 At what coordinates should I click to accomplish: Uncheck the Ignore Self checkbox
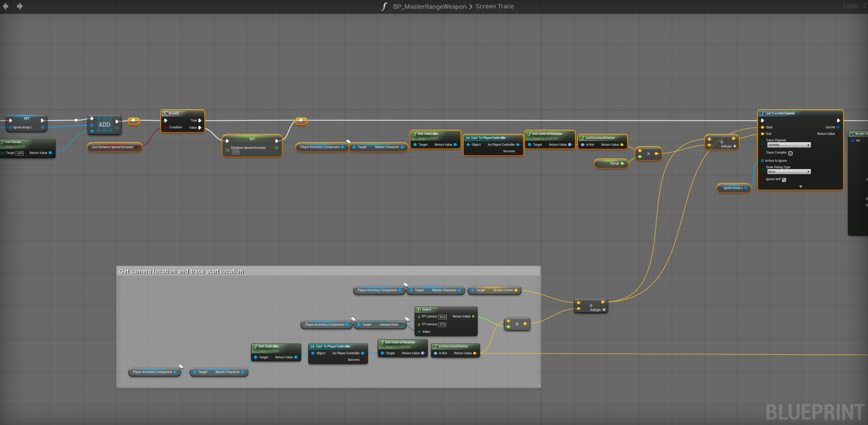click(784, 180)
